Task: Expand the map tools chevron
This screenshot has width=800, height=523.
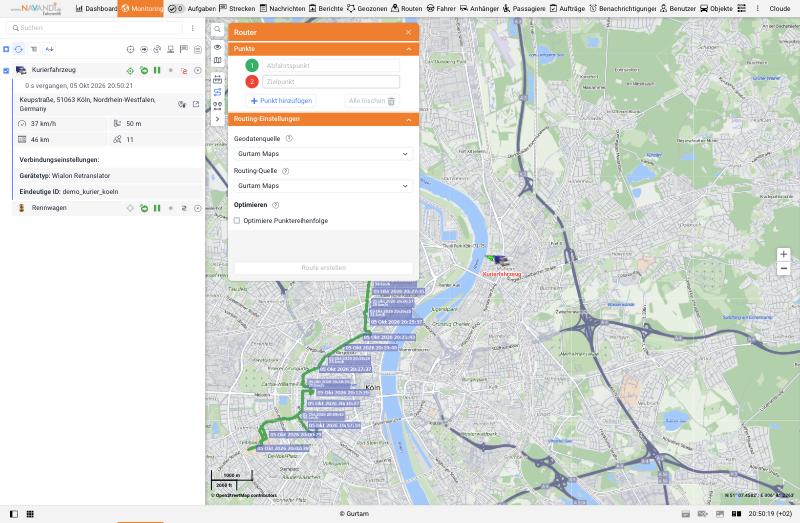Action: click(217, 119)
